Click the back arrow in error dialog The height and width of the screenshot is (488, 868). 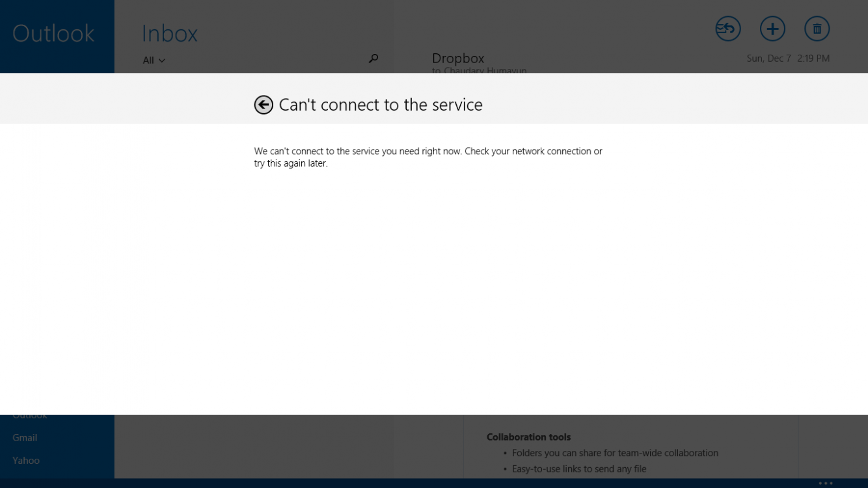(264, 105)
